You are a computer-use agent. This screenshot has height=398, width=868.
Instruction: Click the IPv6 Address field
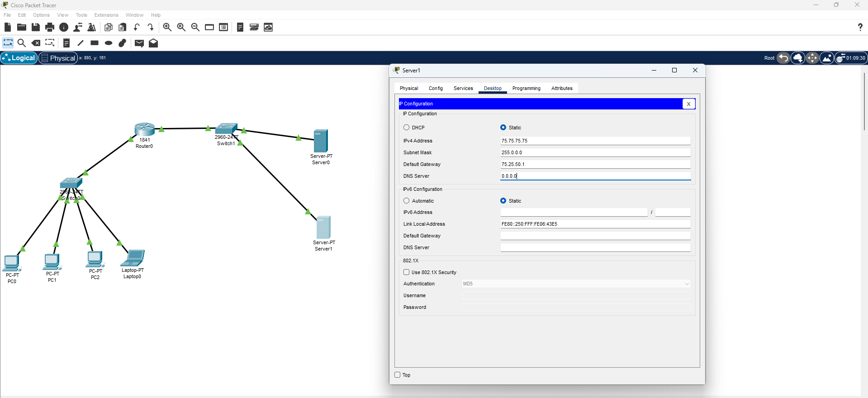click(x=574, y=212)
